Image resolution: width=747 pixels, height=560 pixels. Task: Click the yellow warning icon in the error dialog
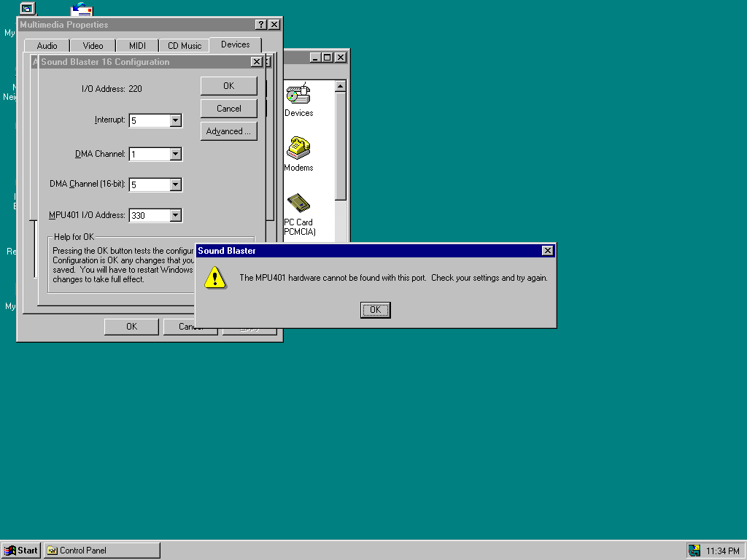point(214,277)
